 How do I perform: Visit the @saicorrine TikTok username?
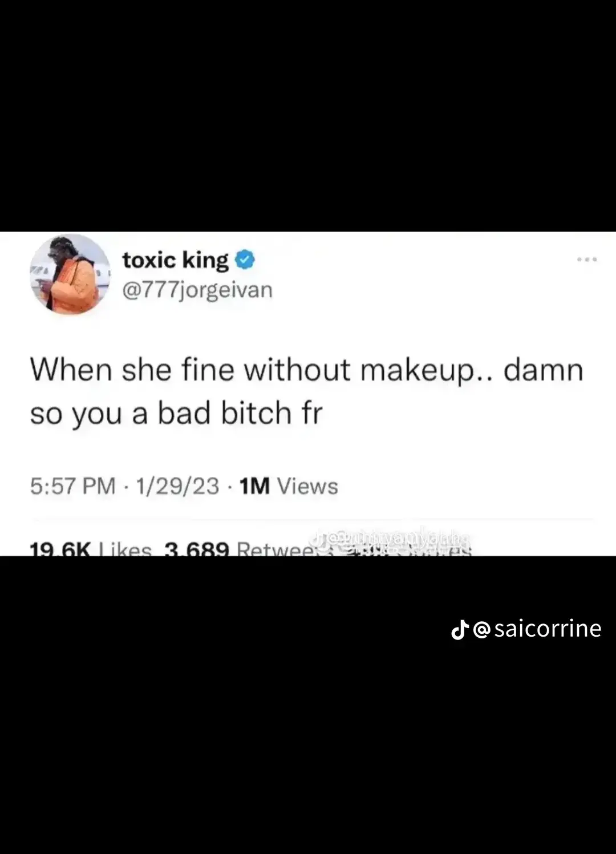coord(537,629)
